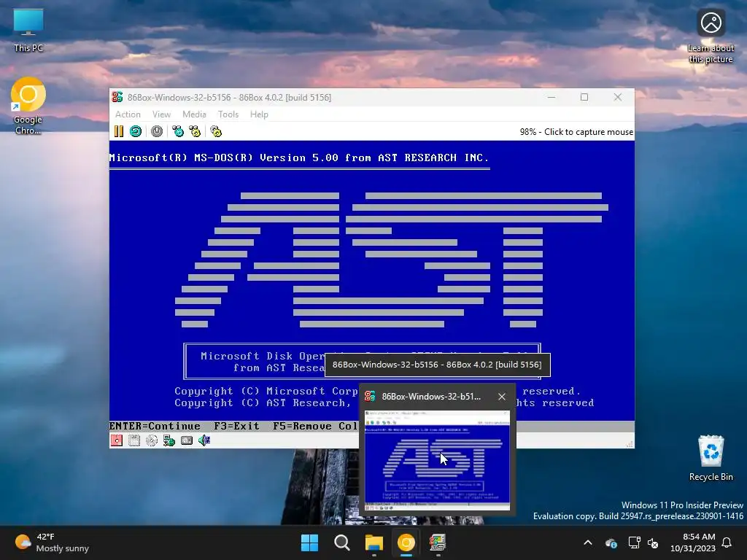Screen dimensions: 747x560
Task: Click the OneDrive cloud tray icon
Action: [x=611, y=542]
